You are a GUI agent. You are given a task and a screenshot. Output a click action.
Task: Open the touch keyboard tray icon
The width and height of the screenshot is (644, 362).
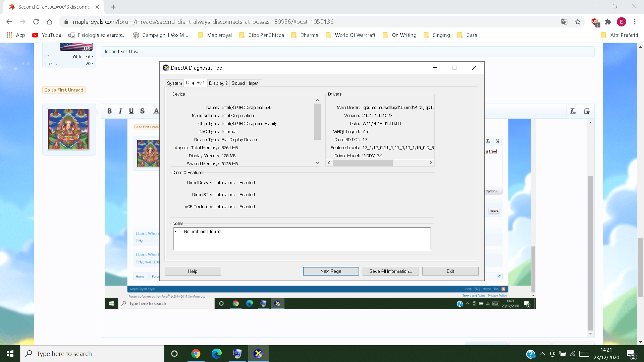[584, 354]
